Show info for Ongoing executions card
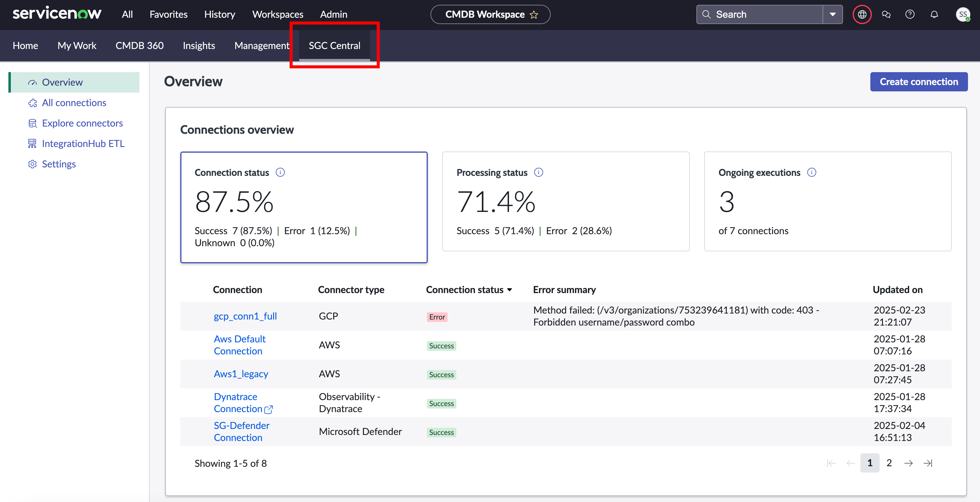The width and height of the screenshot is (980, 502). click(x=811, y=173)
